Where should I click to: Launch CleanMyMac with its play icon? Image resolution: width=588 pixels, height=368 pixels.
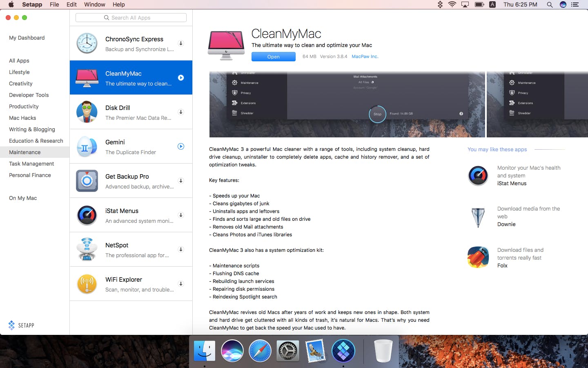(x=181, y=78)
